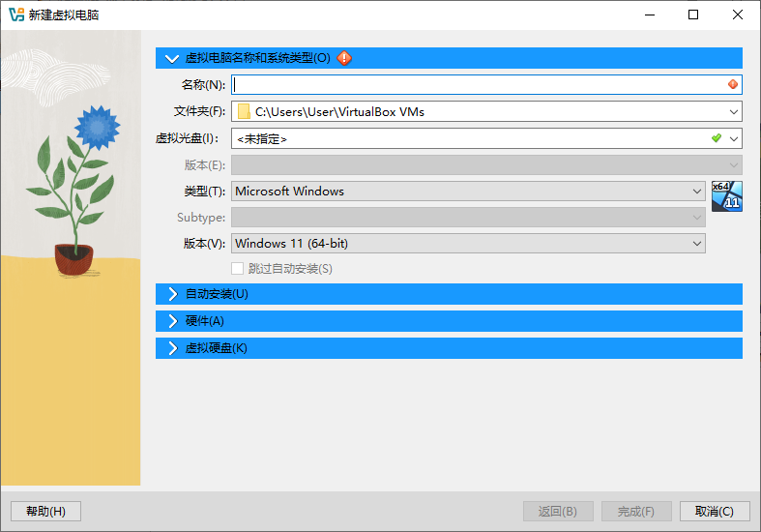Click the Back (返回) button
The height and width of the screenshot is (532, 761).
pos(558,511)
